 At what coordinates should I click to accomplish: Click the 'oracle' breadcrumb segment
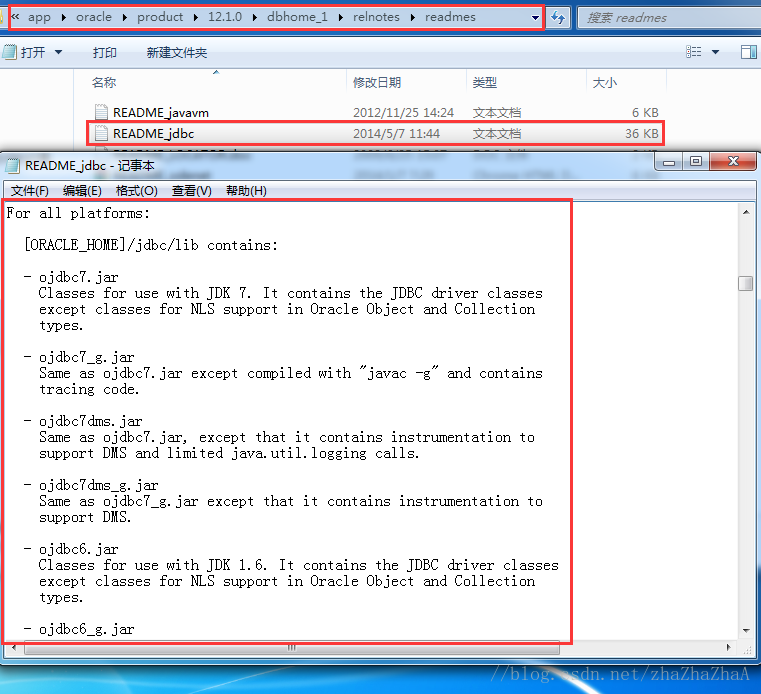click(94, 17)
